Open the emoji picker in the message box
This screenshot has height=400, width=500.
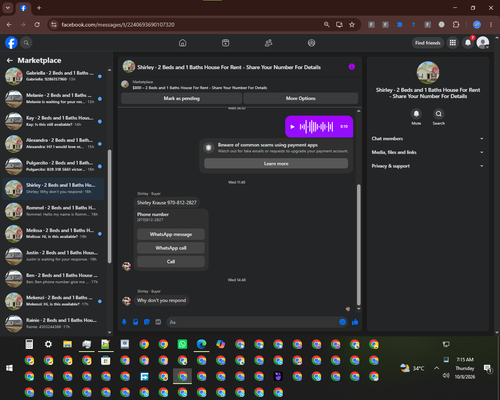pos(342,322)
